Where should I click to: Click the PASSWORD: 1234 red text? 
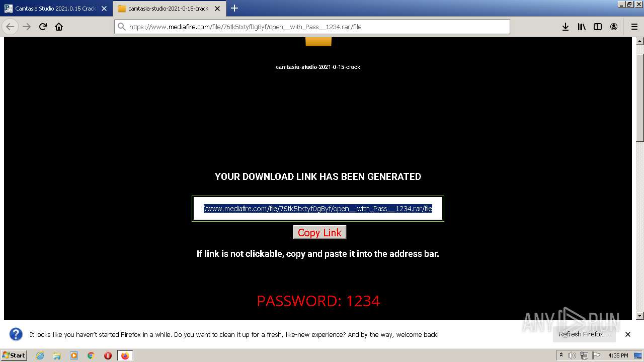click(x=318, y=301)
